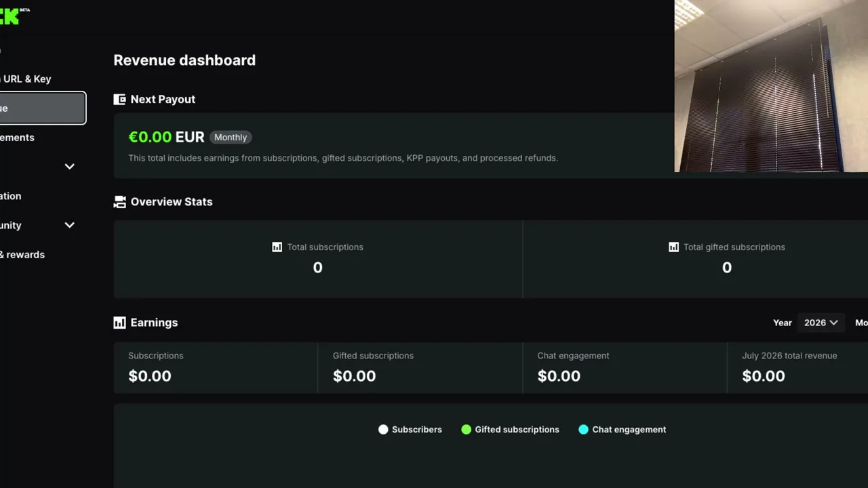Click the icon next to Total gifted subscriptions
868x488 pixels.
pos(673,247)
